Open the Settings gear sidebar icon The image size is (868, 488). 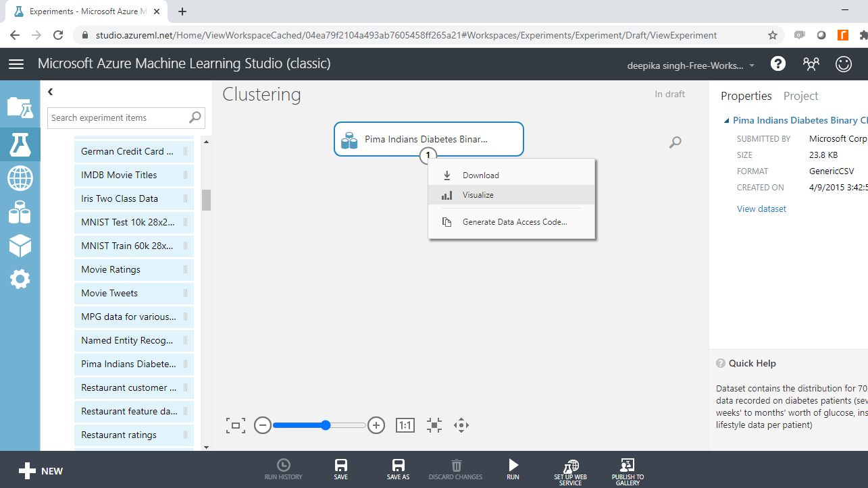(x=20, y=279)
